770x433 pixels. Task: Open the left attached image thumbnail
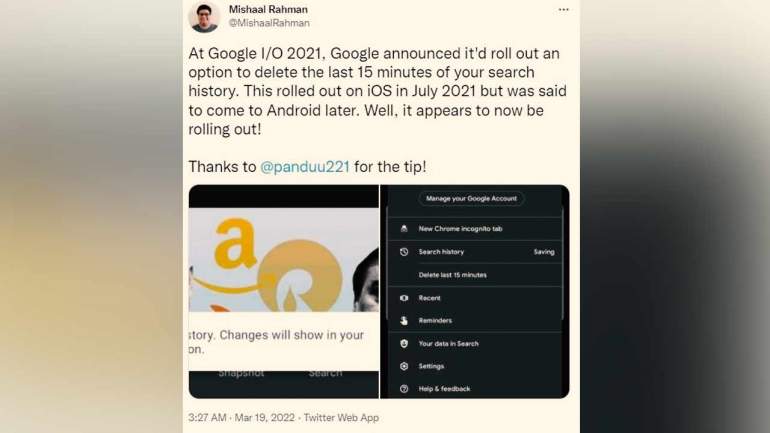click(x=284, y=291)
